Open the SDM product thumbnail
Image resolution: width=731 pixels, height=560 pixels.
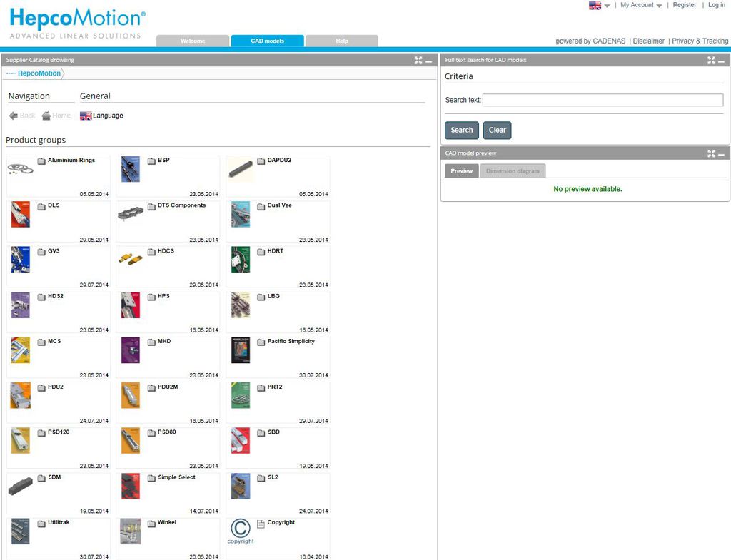[21, 486]
